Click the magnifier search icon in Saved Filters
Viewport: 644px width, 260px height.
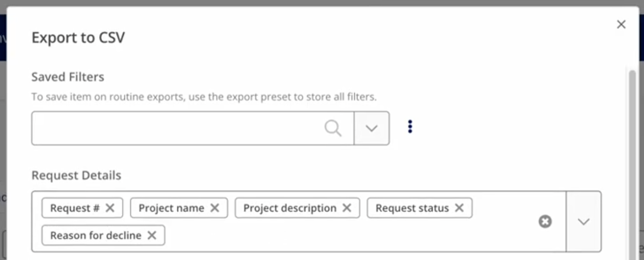coord(333,128)
